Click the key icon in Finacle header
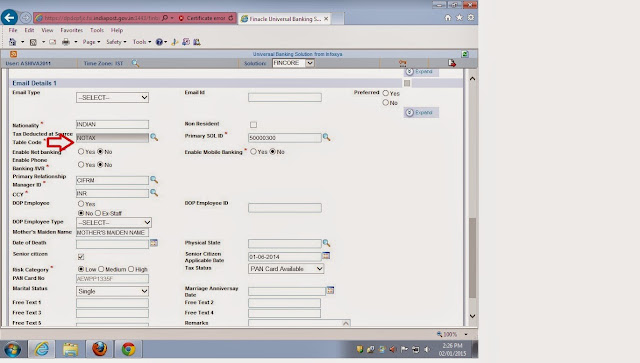640x363 pixels. [403, 63]
